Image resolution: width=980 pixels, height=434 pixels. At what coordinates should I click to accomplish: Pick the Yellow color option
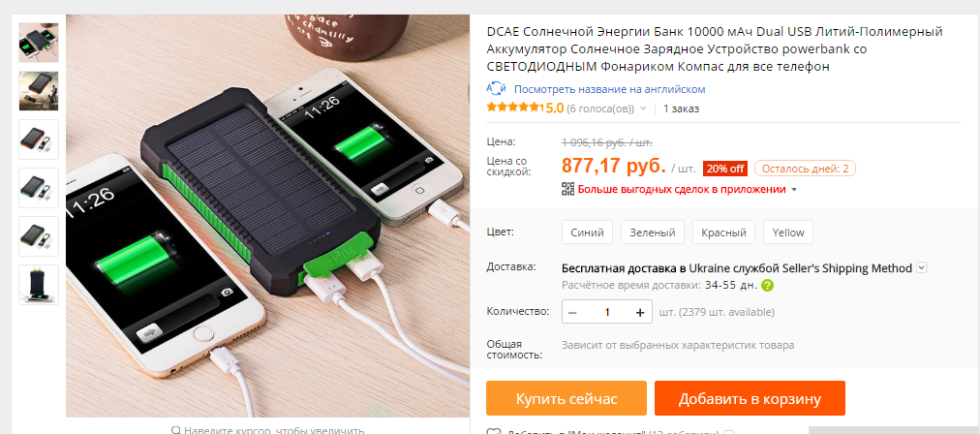(x=788, y=232)
